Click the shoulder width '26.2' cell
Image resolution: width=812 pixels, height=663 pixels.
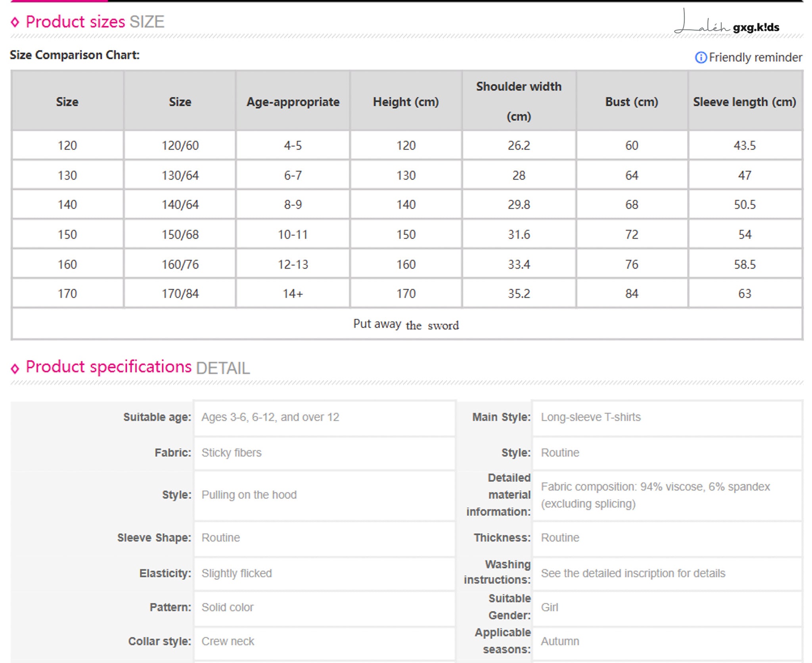click(x=519, y=146)
